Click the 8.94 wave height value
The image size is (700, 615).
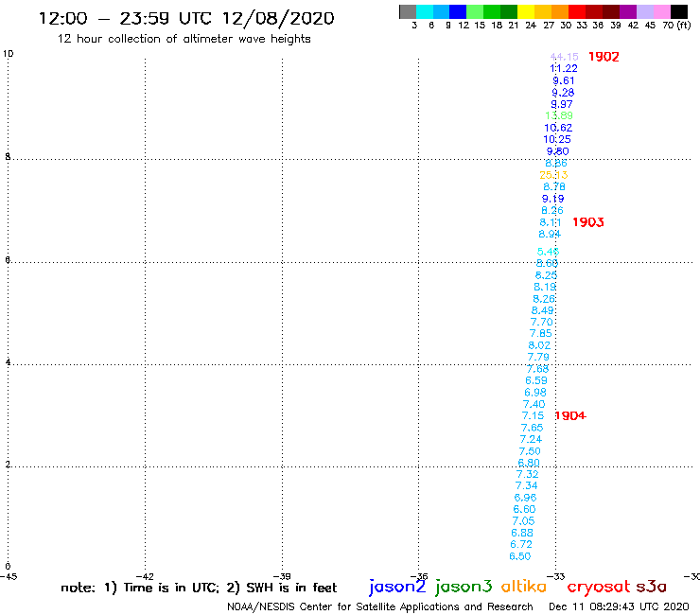pos(550,234)
